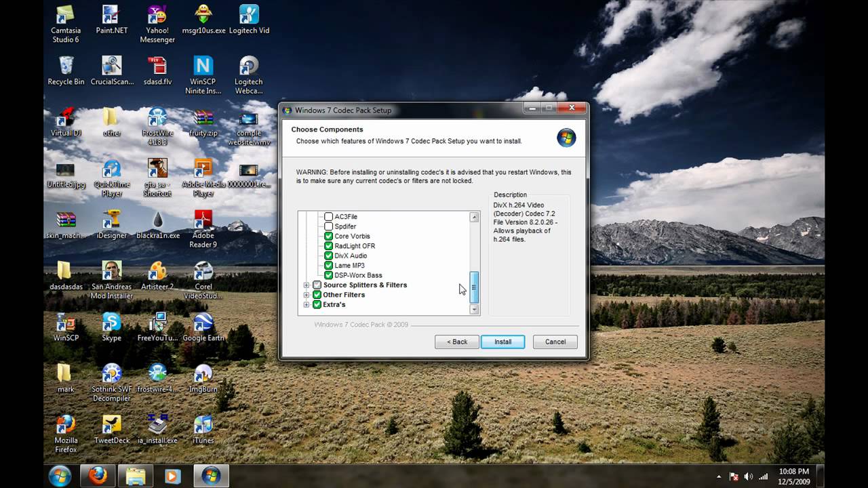Start installation with the Install button

[502, 342]
